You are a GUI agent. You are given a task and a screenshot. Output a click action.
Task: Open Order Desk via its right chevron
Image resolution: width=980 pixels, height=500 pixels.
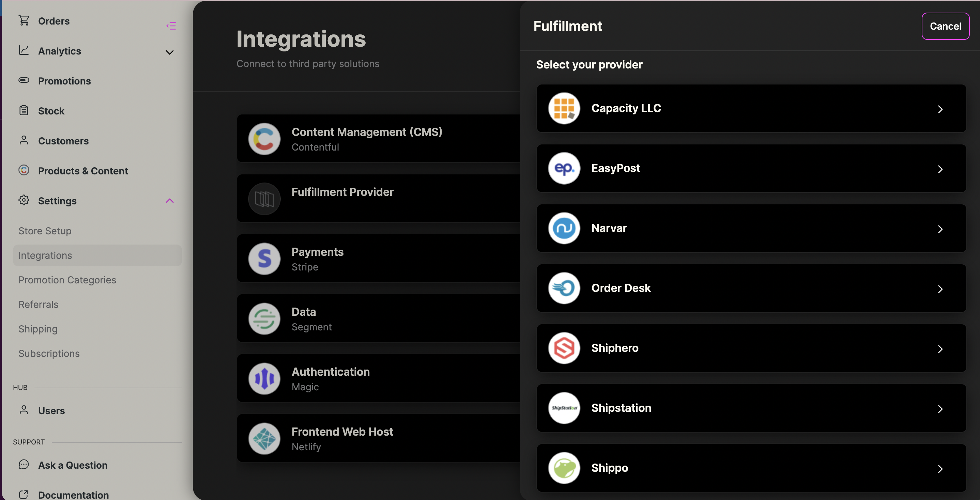click(940, 289)
